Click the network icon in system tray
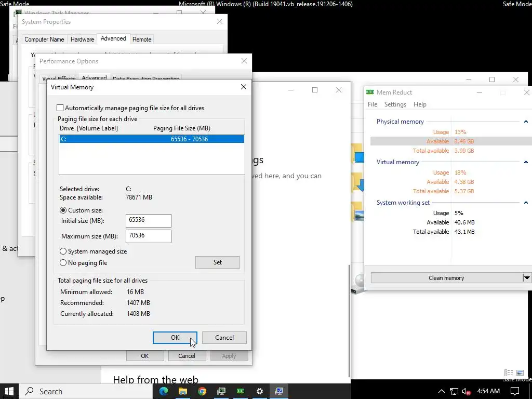 click(x=454, y=392)
